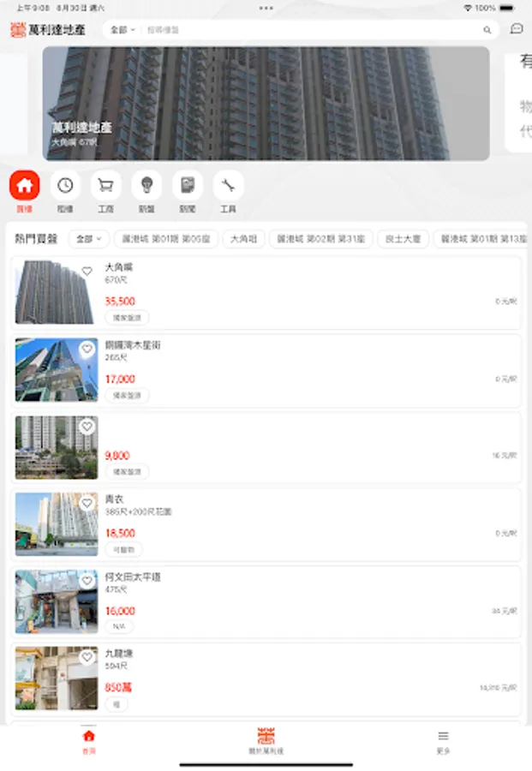Screen dimensions: 532x771
Task: Click the 獨家盤源 tag under 17,000
Action: [x=127, y=395]
